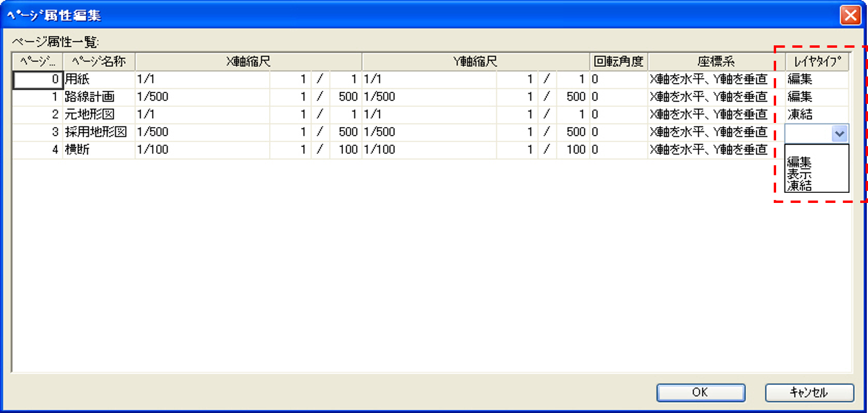Click the page number 0 cell
The height and width of the screenshot is (413, 868).
click(37, 79)
